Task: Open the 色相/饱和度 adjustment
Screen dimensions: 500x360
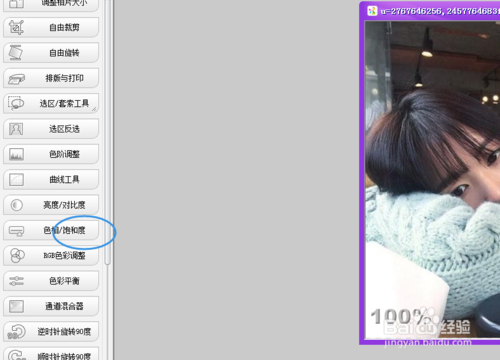Action: tap(51, 230)
